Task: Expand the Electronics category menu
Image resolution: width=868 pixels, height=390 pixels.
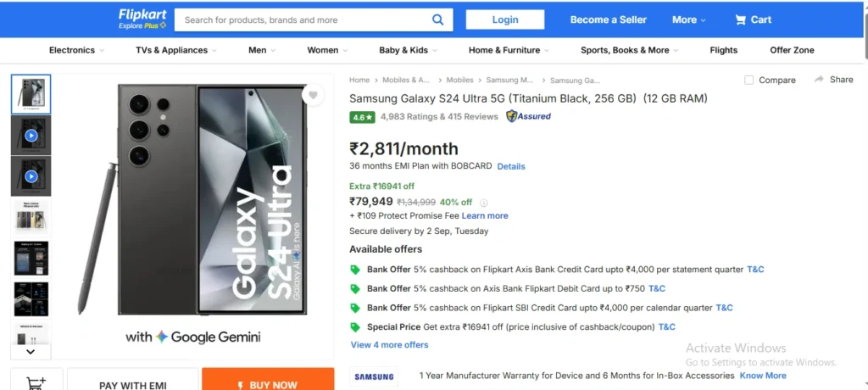Action: coord(76,50)
